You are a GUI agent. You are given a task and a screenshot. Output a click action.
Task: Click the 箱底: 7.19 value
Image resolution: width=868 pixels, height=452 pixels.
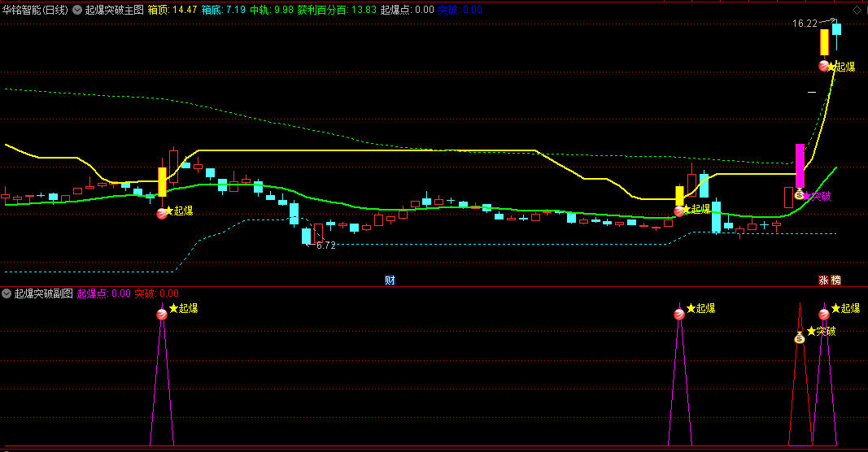click(223, 10)
